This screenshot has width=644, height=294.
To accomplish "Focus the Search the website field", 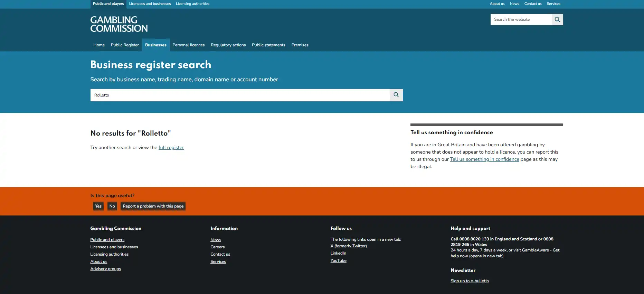I will pyautogui.click(x=521, y=19).
